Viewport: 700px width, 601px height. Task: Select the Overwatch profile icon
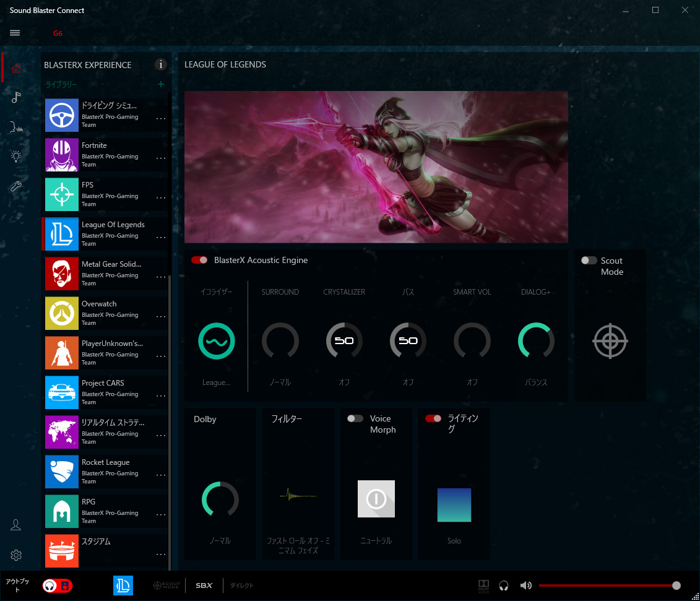click(62, 313)
